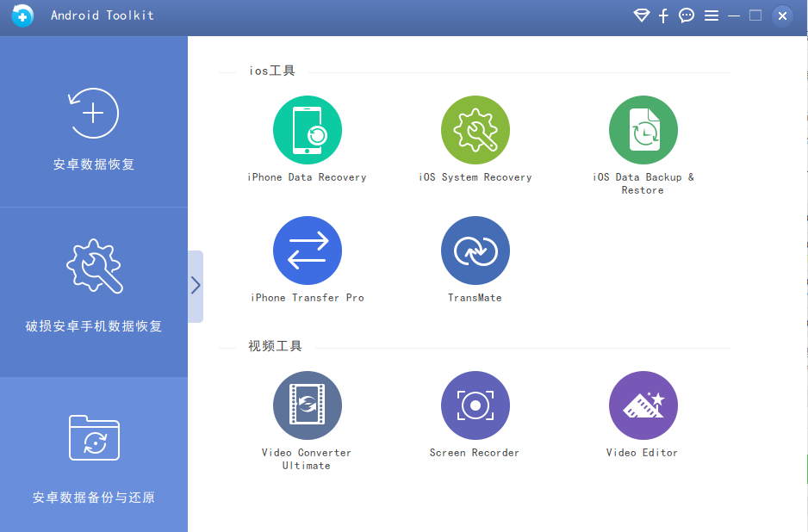Click the iPhone Data Recovery text label
This screenshot has height=532, width=808.
coord(307,177)
